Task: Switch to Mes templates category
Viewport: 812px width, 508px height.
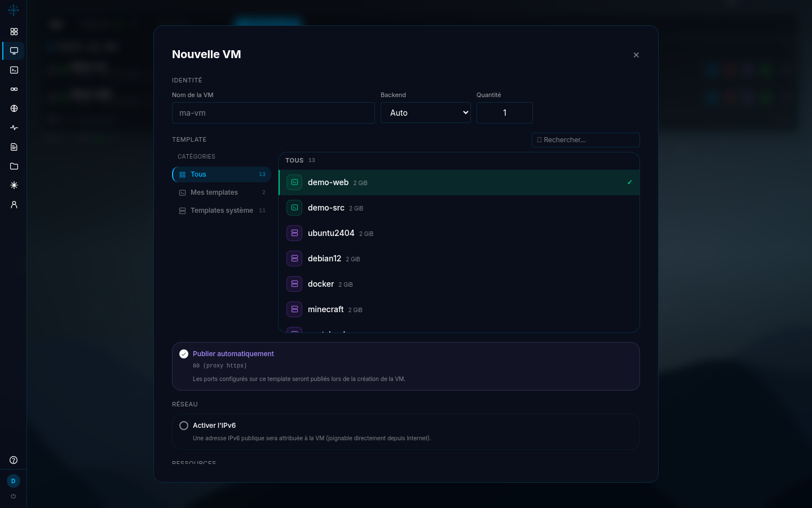Action: tap(222, 192)
